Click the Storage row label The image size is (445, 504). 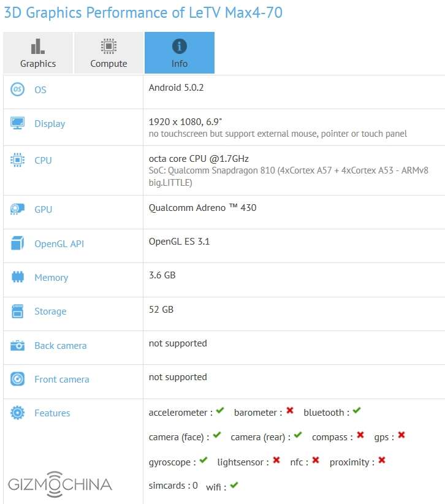tap(50, 311)
